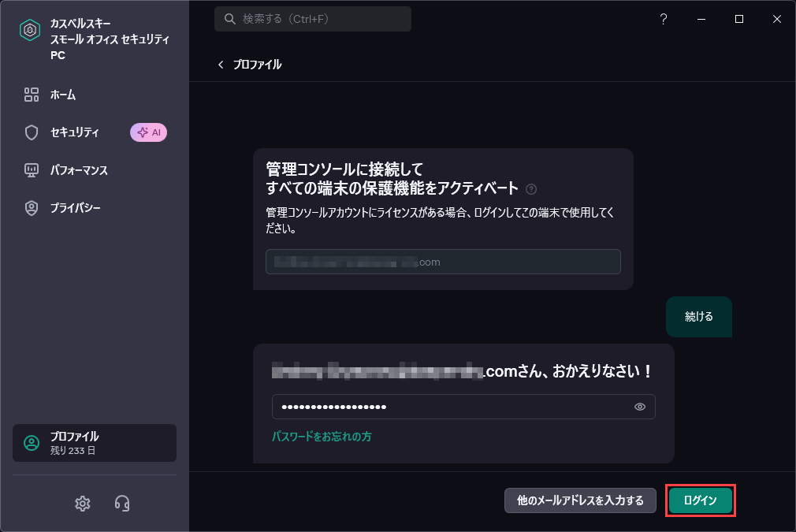
Task: Click the email address input field
Action: pyautogui.click(x=443, y=262)
